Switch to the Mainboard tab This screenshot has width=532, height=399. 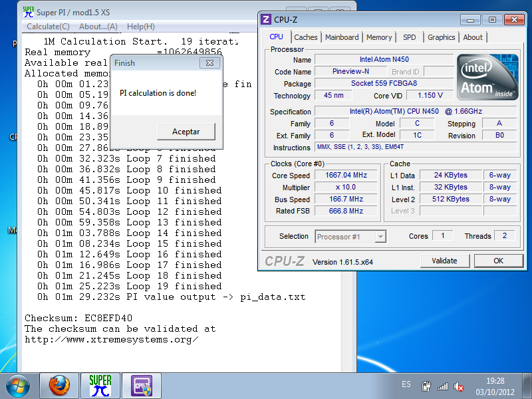tap(342, 37)
